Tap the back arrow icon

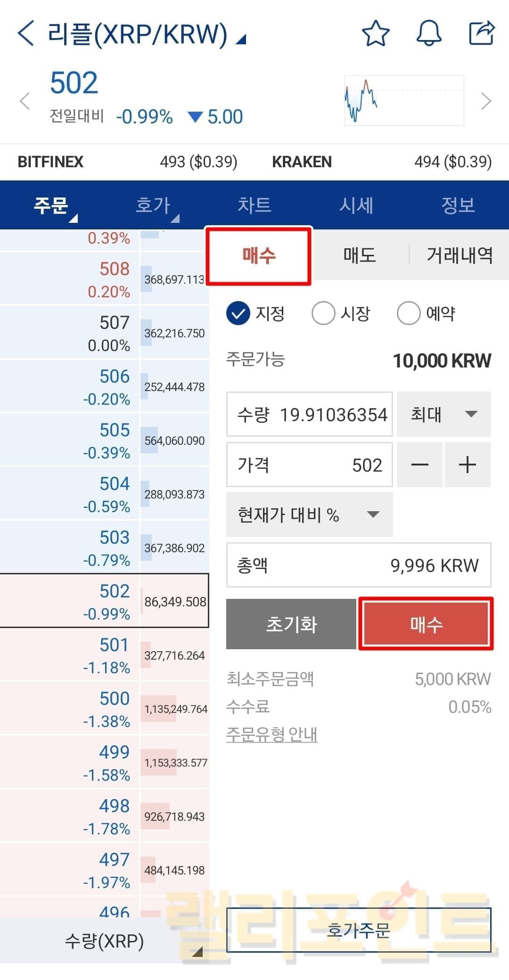tap(26, 33)
